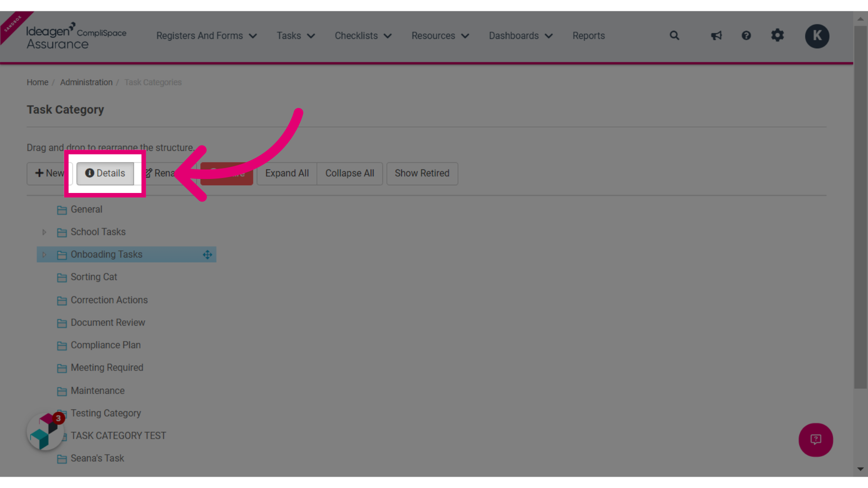
Task: Open the cube widget with 3 notifications
Action: click(x=45, y=432)
